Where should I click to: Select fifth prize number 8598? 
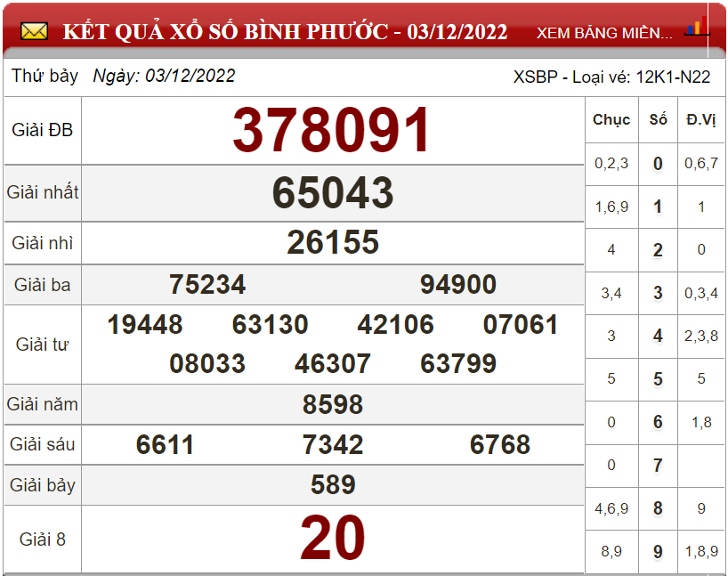[333, 404]
